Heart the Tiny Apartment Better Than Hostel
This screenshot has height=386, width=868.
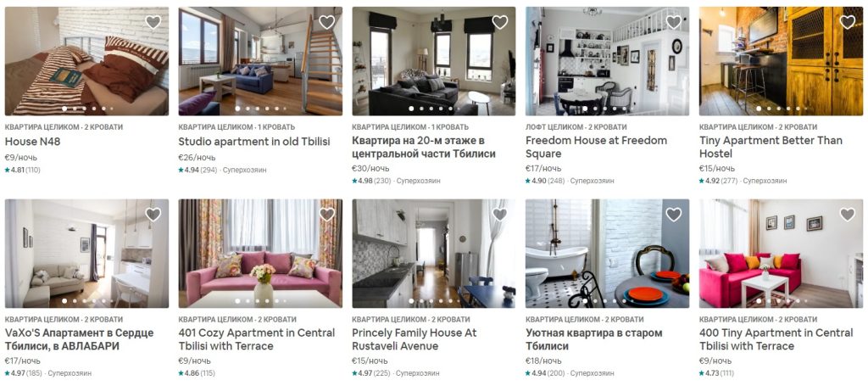coord(847,22)
